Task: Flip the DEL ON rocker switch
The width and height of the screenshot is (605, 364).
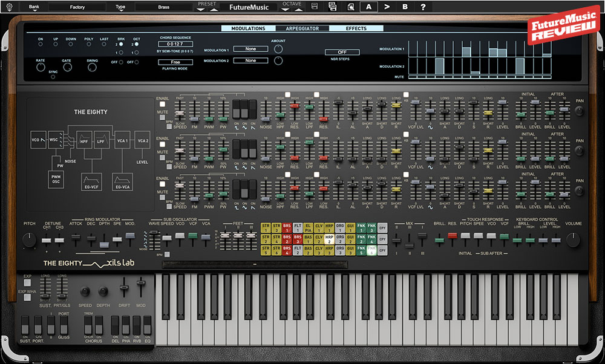Action: point(115,325)
